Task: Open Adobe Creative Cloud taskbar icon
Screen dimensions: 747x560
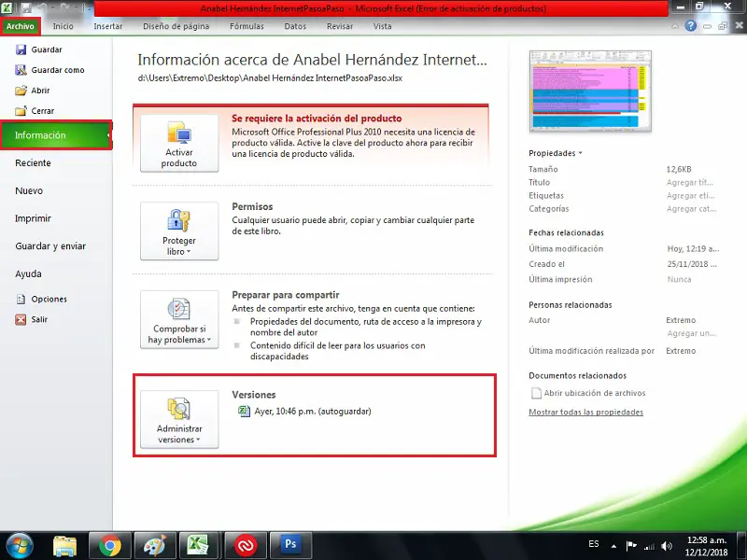Action: click(246, 546)
